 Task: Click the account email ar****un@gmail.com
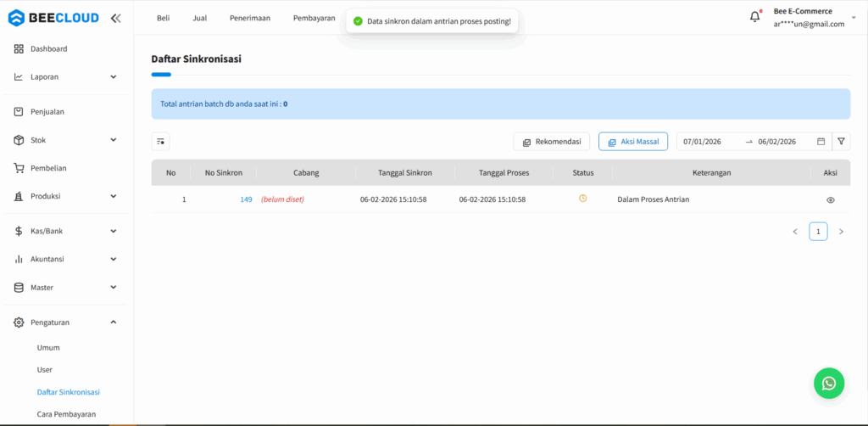(809, 24)
